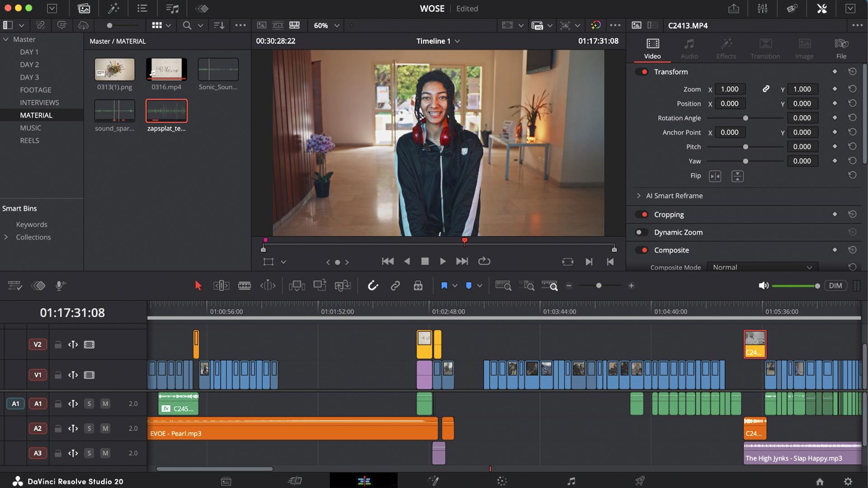Toggle auto track selector on V1
868x488 pixels.
73,375
